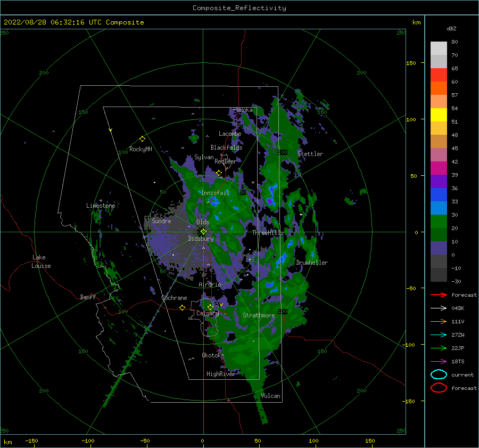
Task: Click the Calgary city label
Action: [208, 313]
